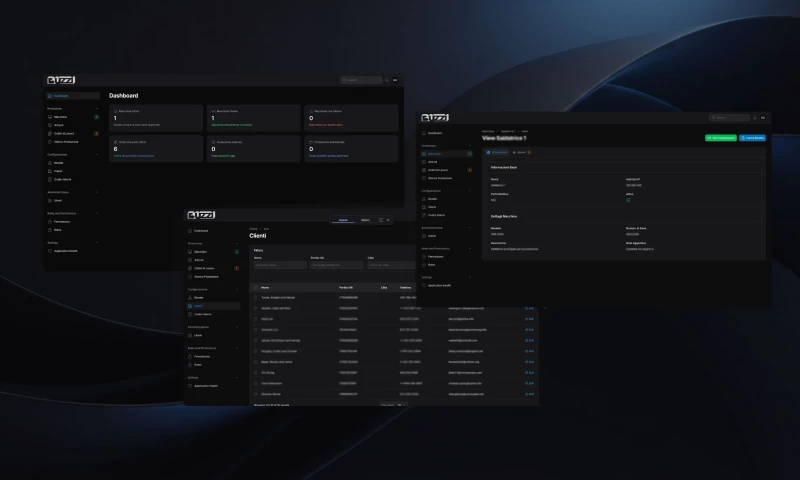The height and width of the screenshot is (480, 800).
Task: Open Dashboard in the Dashboard window sidebar
Action: [x=73, y=96]
